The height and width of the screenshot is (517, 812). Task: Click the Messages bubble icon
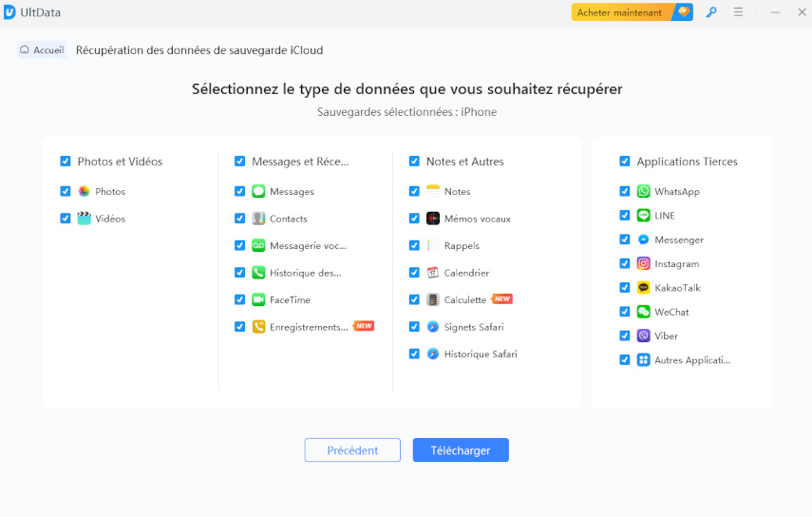point(258,191)
